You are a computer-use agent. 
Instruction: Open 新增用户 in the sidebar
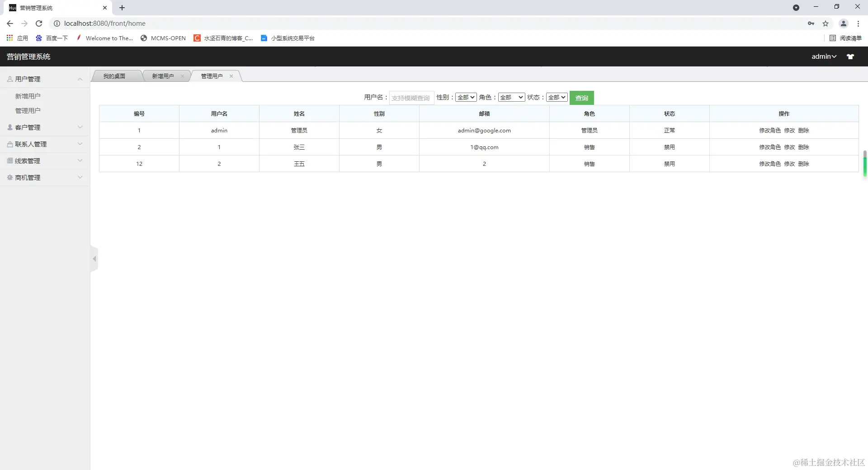point(28,96)
